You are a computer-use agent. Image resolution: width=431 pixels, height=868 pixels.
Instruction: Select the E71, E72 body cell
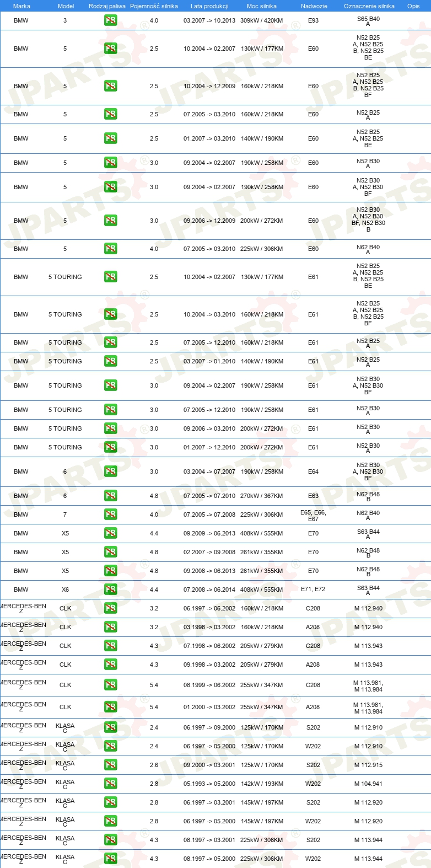click(x=313, y=590)
